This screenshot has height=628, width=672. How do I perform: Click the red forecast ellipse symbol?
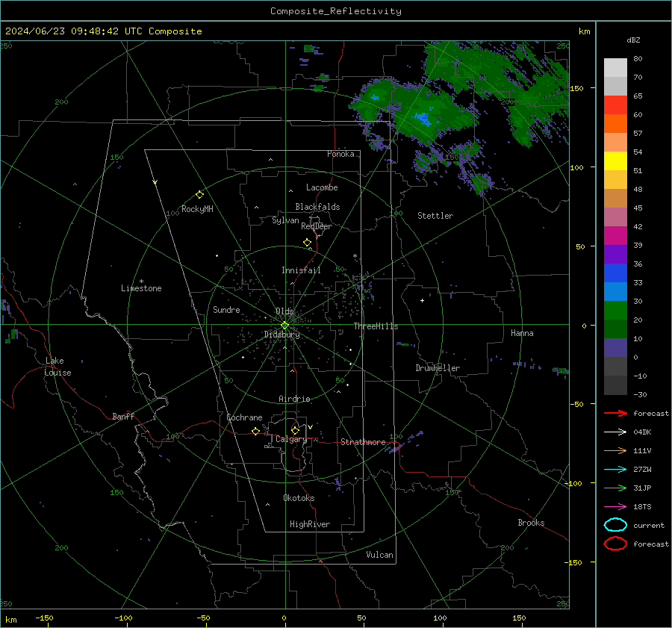point(615,544)
